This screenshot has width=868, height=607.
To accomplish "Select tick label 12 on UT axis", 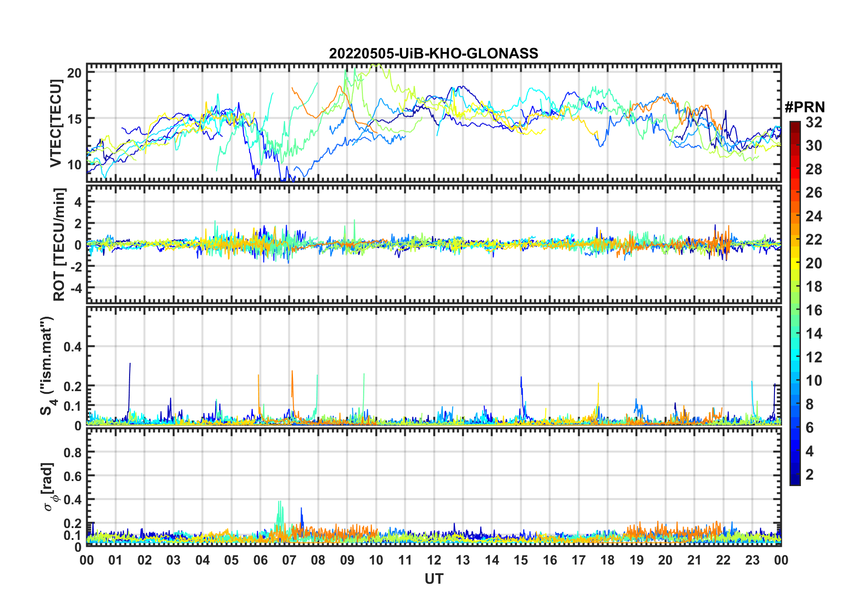I will [x=434, y=560].
